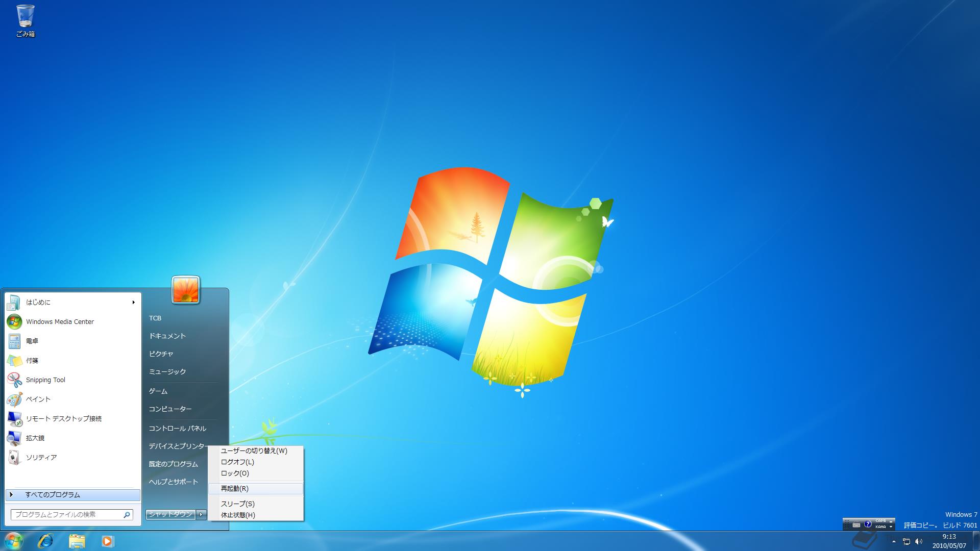Select スリープ(S) from power menu

[x=256, y=504]
